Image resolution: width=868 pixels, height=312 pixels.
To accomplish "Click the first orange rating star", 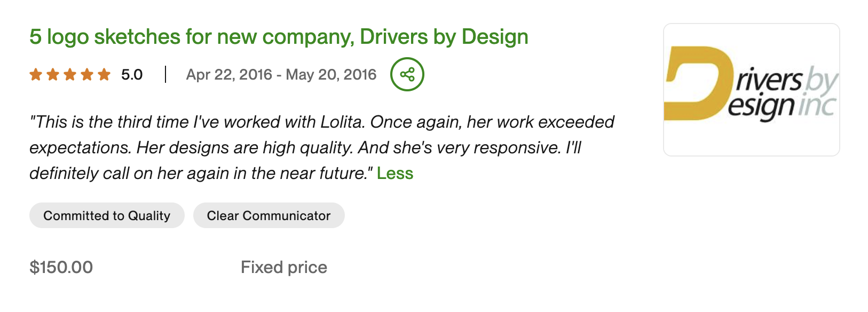I will 36,74.
